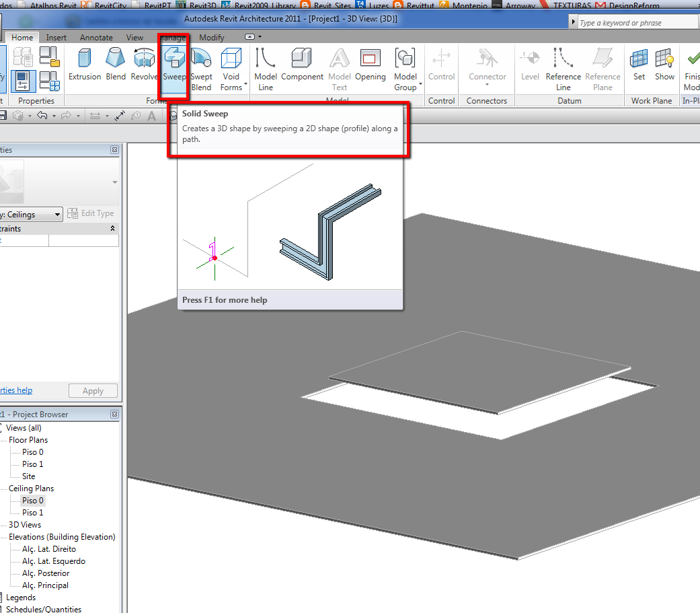Collapse the Constraints section
Screen dimensions: 700x613
(x=112, y=228)
